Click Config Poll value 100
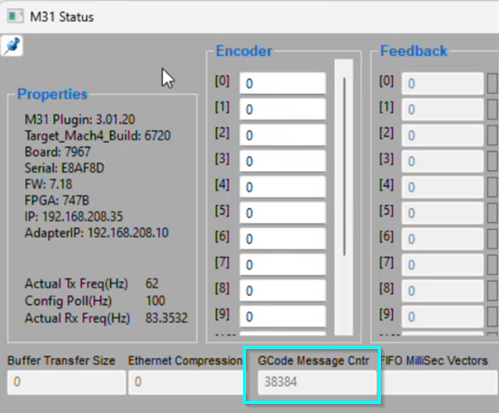This screenshot has width=499, height=413. pos(155,301)
